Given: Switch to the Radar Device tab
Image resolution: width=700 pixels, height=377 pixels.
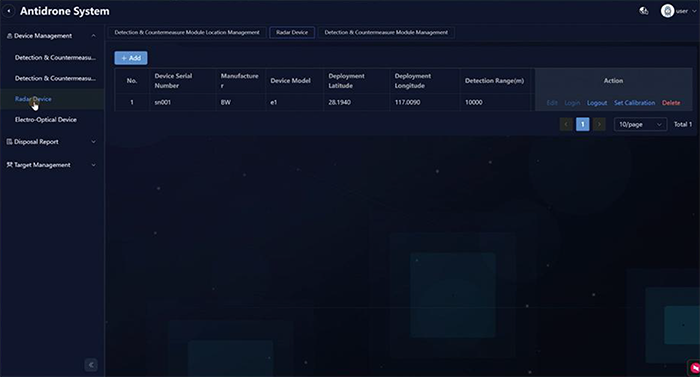Looking at the screenshot, I should click(292, 33).
